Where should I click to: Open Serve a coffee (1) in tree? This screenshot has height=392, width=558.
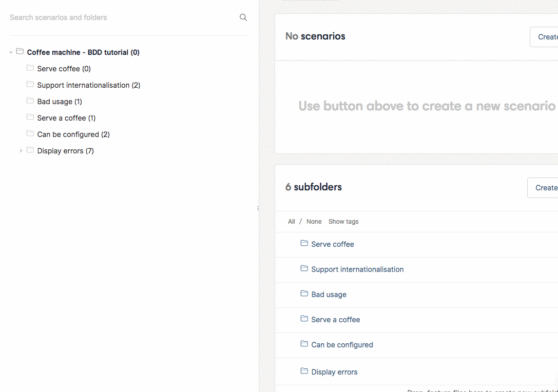(x=66, y=118)
